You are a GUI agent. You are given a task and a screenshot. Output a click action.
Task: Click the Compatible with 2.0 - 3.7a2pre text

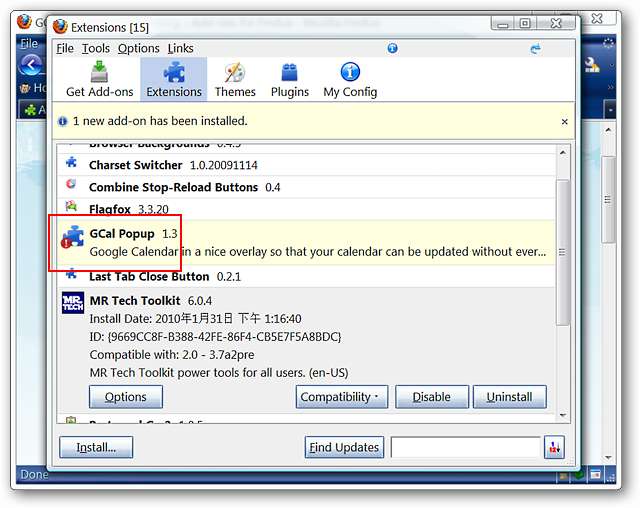[172, 355]
